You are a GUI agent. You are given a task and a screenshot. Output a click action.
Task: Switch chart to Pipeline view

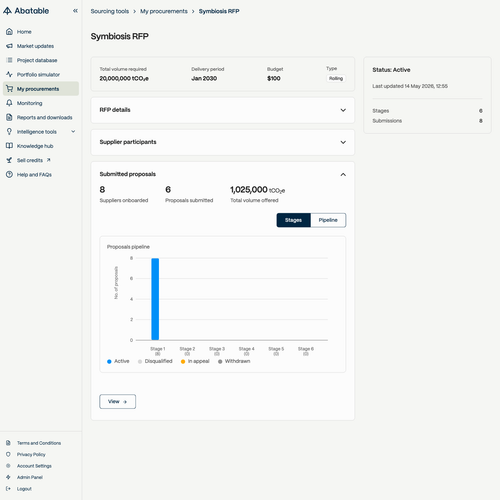tap(328, 220)
